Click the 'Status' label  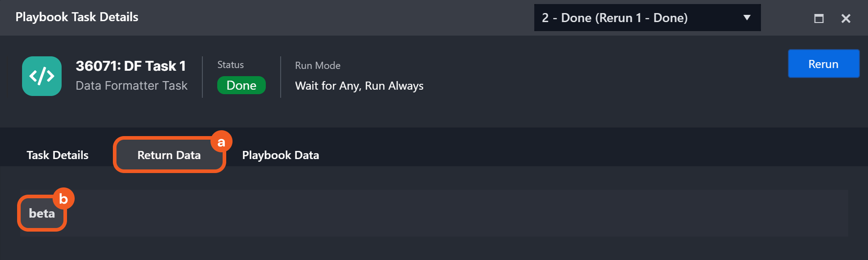click(230, 65)
